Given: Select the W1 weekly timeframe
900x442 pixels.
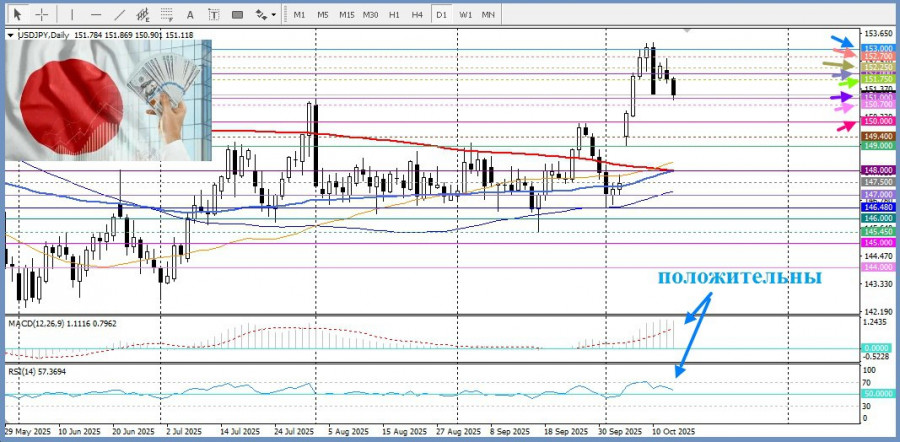Looking at the screenshot, I should point(465,15).
